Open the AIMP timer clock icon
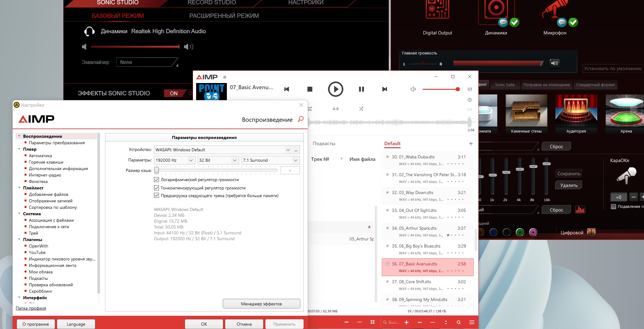The height and width of the screenshot is (329, 644). click(x=470, y=100)
